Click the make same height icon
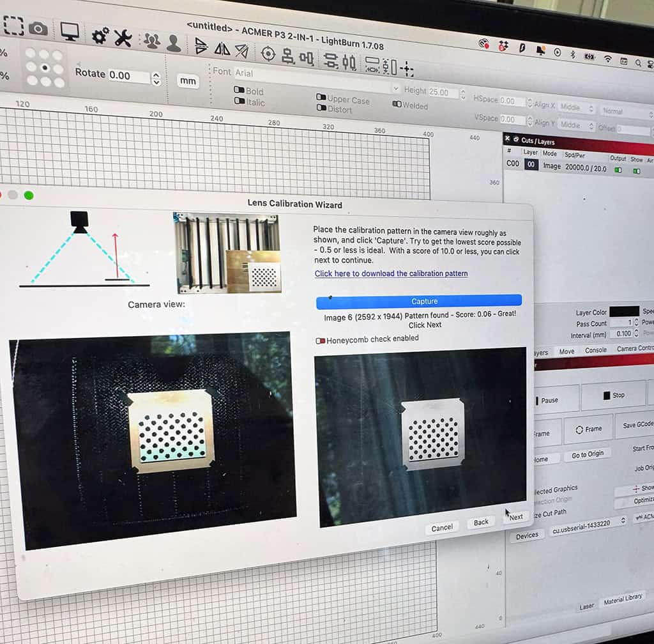The image size is (654, 644). [x=390, y=66]
